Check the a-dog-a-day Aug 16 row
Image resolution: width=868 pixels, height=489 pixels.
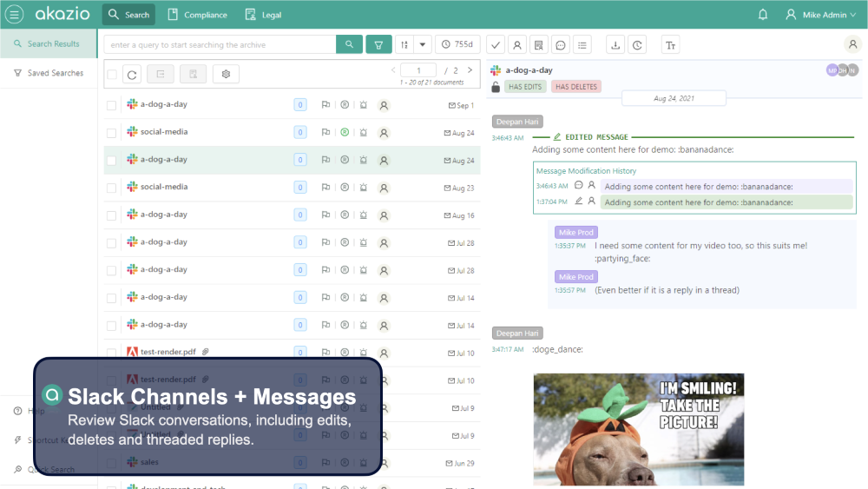(111, 215)
